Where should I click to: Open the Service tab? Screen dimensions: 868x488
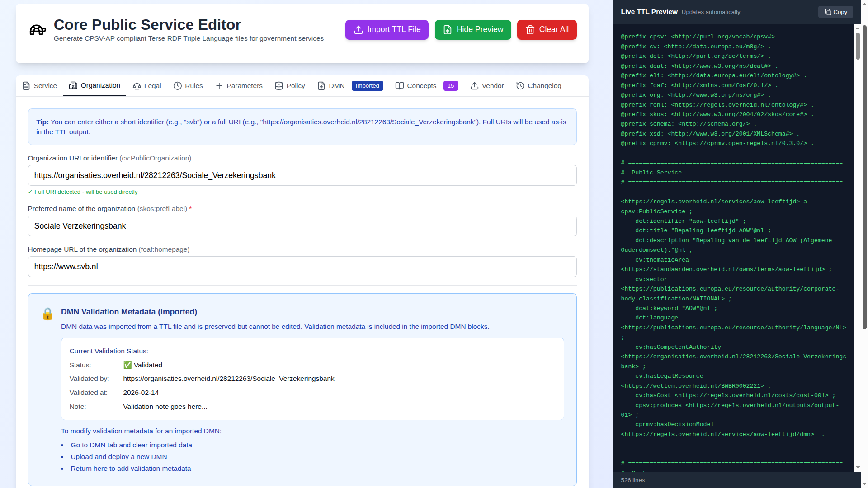(x=39, y=86)
